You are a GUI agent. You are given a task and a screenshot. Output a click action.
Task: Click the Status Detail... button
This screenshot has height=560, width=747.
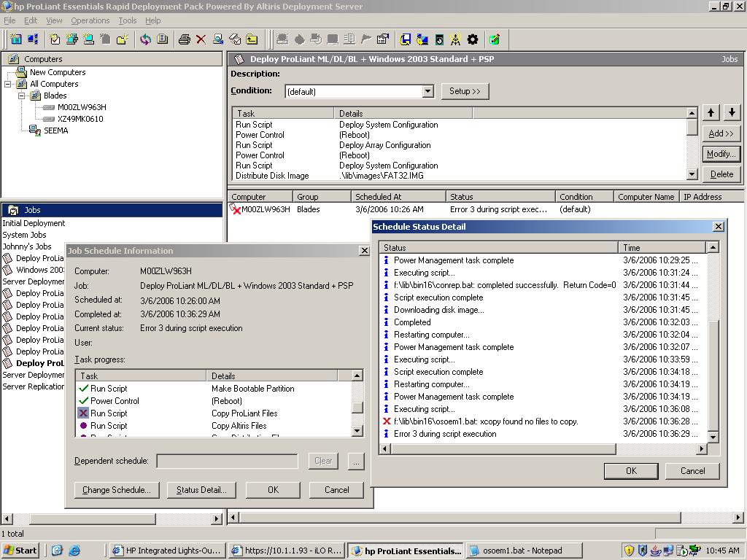201,490
